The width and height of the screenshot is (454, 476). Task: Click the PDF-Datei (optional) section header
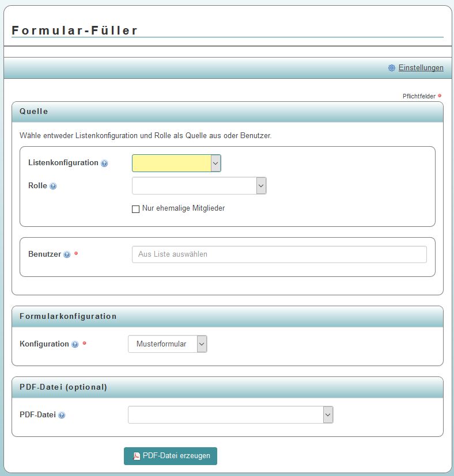(63, 387)
